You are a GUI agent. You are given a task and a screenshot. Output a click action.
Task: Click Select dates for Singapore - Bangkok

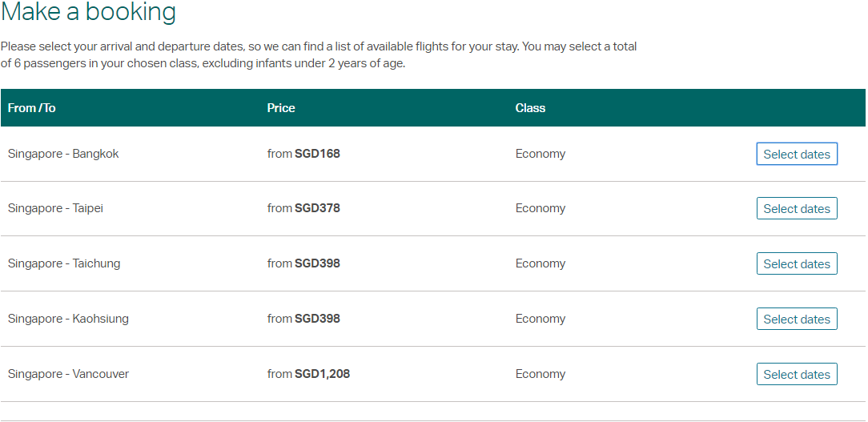(797, 154)
